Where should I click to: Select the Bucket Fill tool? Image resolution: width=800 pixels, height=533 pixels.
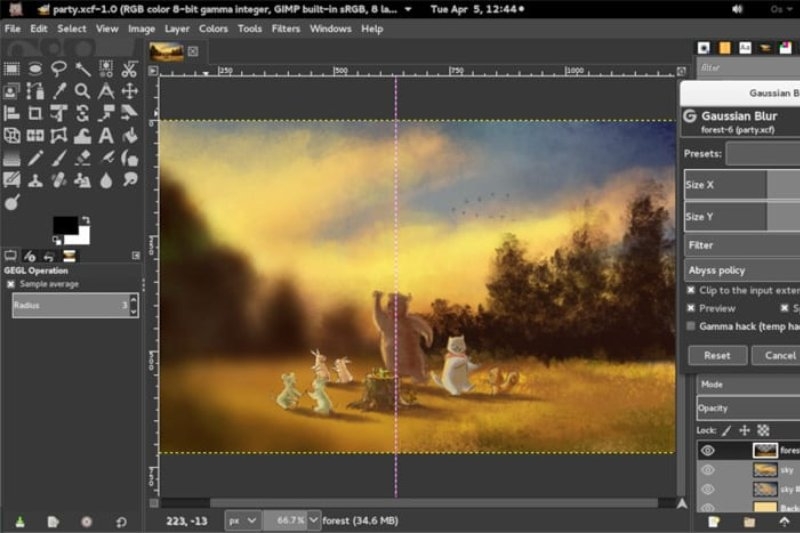tap(130, 136)
